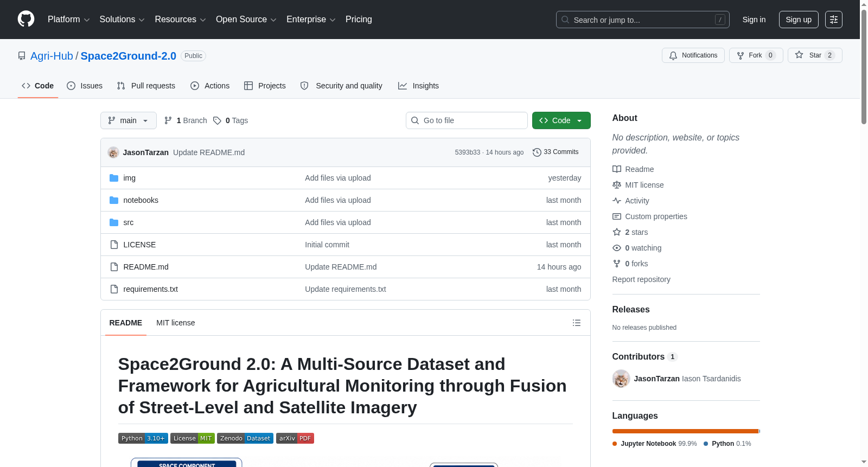Click the commit history clock icon

pyautogui.click(x=537, y=152)
